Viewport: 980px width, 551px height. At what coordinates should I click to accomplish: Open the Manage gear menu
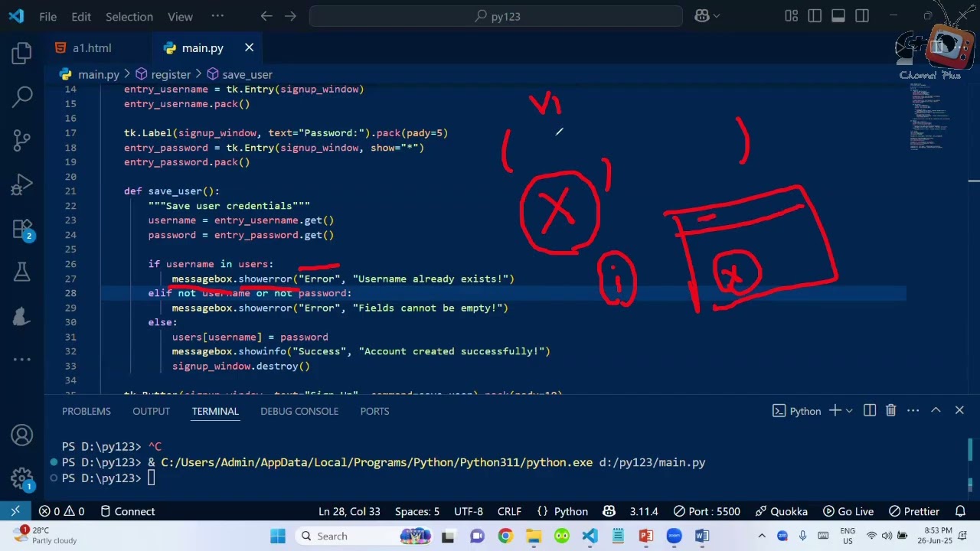click(21, 478)
